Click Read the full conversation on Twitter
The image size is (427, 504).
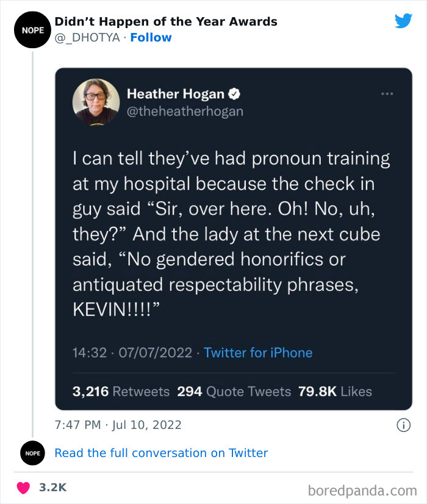[160, 453]
